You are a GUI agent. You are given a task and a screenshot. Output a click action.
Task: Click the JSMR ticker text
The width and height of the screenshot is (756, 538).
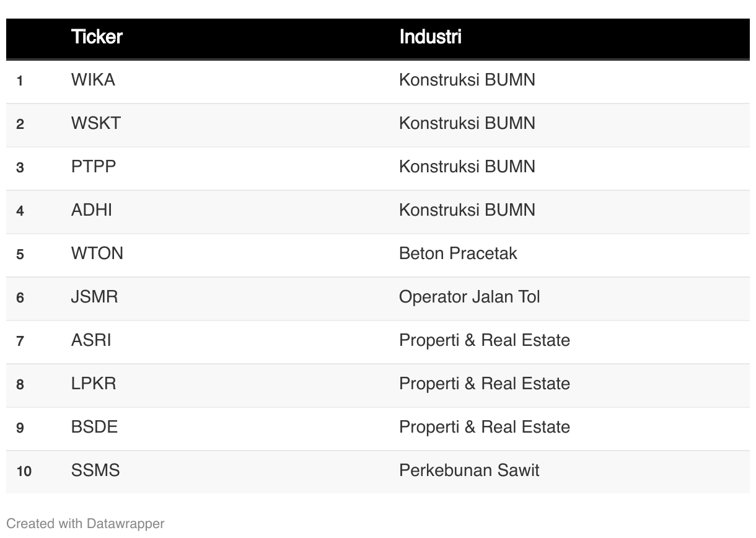pos(94,297)
